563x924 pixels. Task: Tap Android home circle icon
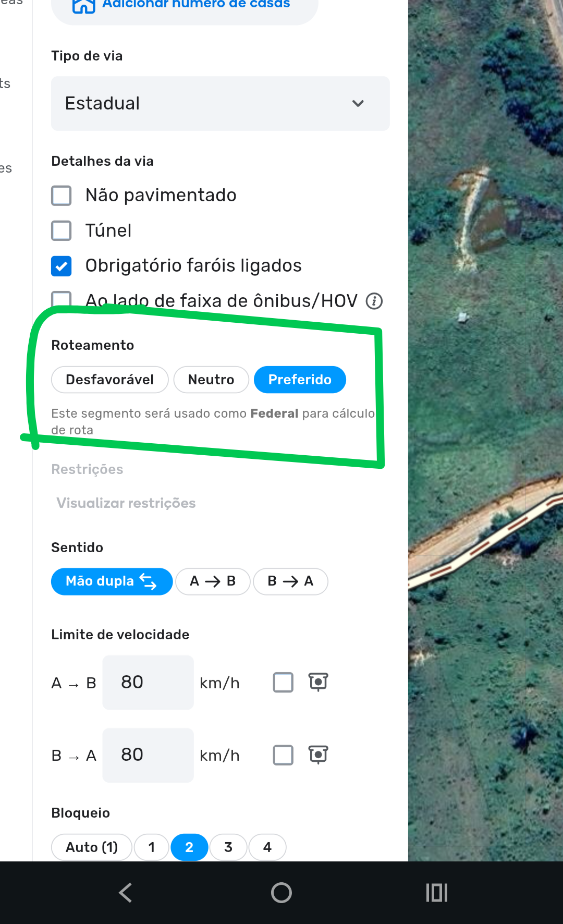[x=281, y=892]
